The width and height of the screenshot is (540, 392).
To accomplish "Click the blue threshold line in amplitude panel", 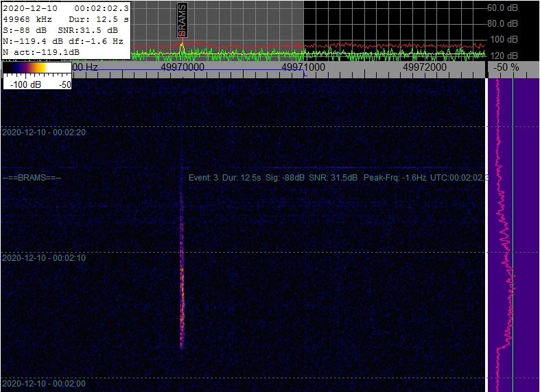I will pos(513,235).
